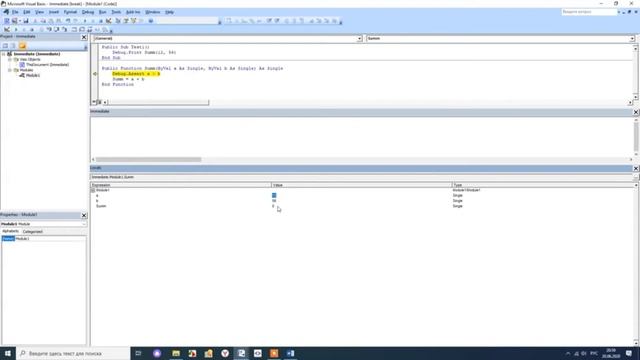Image resolution: width=640 pixels, height=360 pixels.
Task: Collapse the Immediate project root node
Action: point(4,54)
